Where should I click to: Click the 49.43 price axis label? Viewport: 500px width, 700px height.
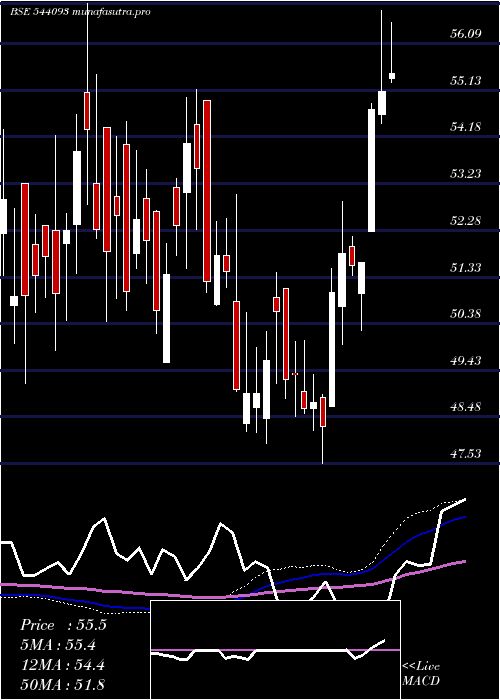pyautogui.click(x=466, y=360)
